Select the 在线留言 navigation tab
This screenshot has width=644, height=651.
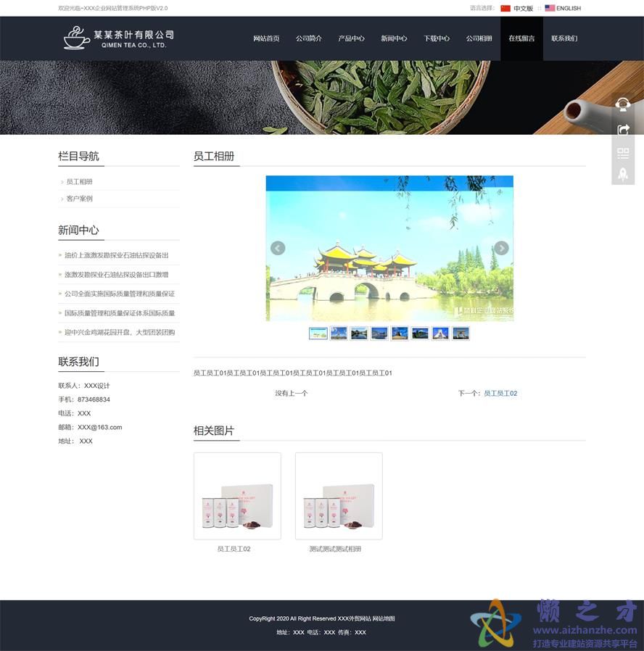[x=521, y=38]
